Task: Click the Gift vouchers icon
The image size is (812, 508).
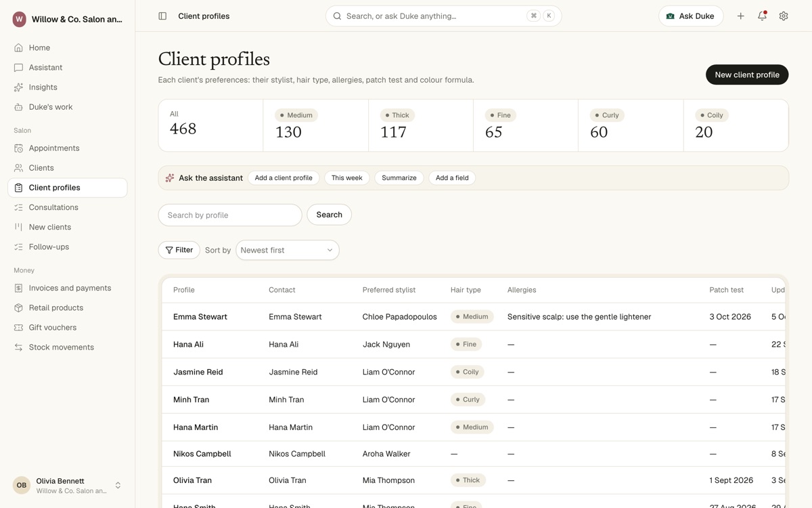Action: pos(18,327)
